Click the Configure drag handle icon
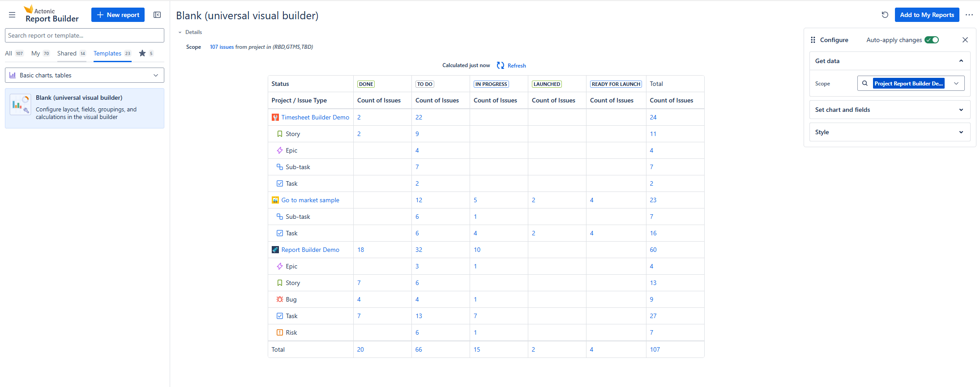980x387 pixels. coord(813,40)
